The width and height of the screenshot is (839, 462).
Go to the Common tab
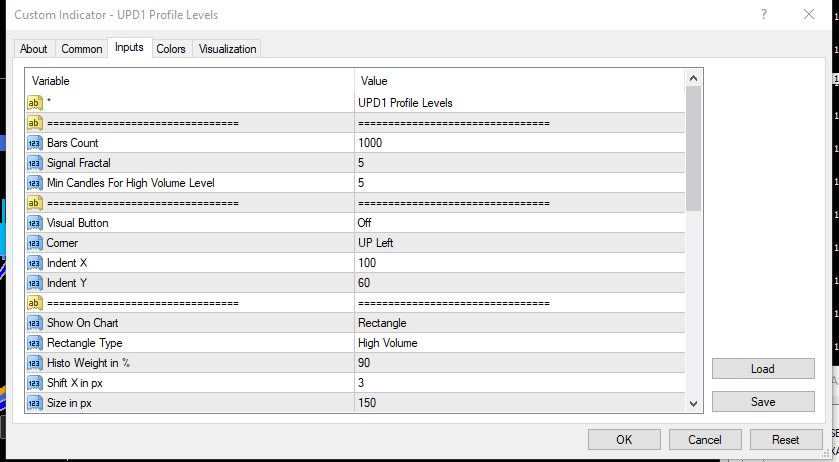[82, 49]
